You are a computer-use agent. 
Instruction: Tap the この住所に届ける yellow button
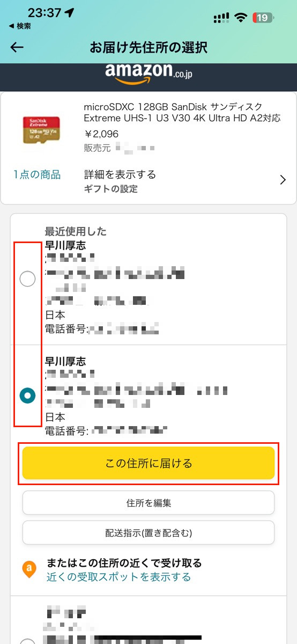(148, 463)
